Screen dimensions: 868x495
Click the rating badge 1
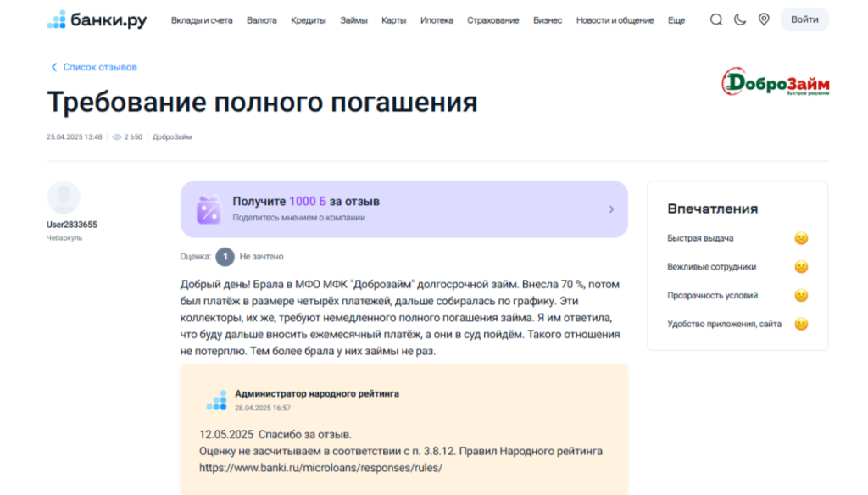(x=225, y=257)
